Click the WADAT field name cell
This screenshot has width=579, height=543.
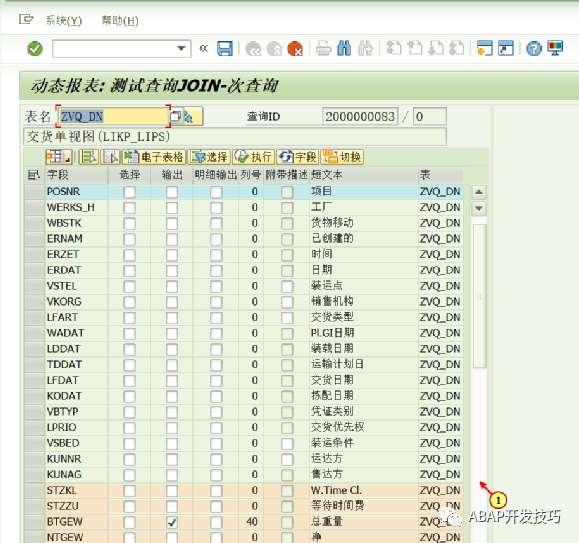[76, 333]
